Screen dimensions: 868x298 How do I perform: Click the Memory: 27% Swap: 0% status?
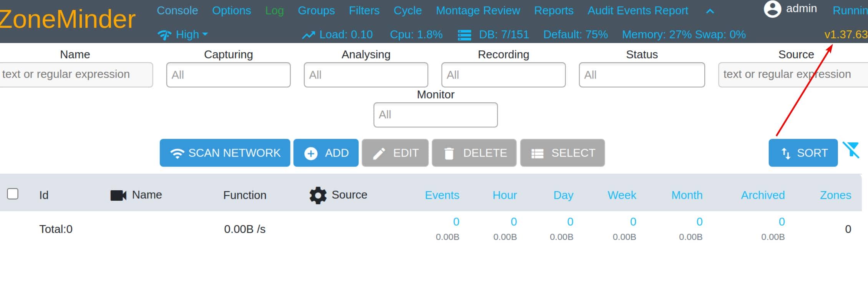(x=684, y=35)
